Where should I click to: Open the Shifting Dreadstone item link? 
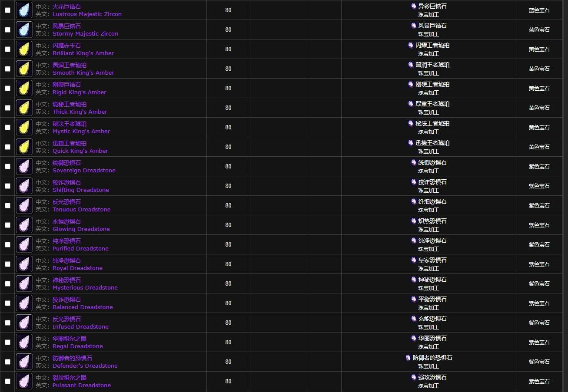80,190
